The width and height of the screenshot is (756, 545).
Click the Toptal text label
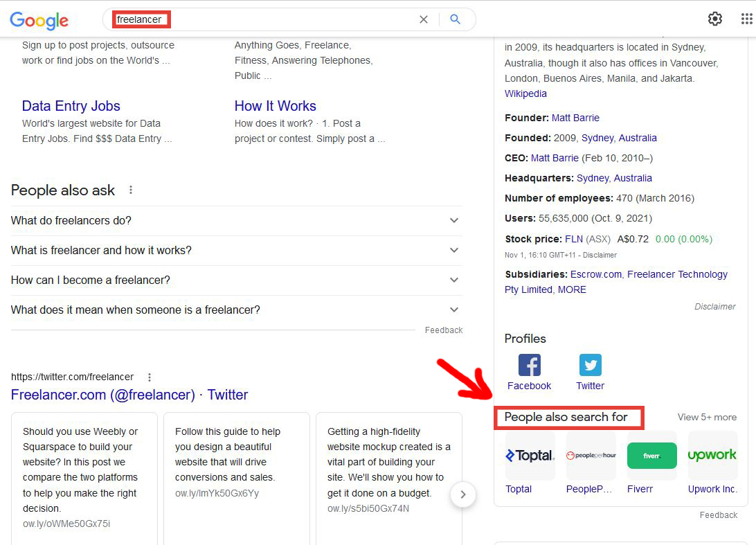click(519, 489)
